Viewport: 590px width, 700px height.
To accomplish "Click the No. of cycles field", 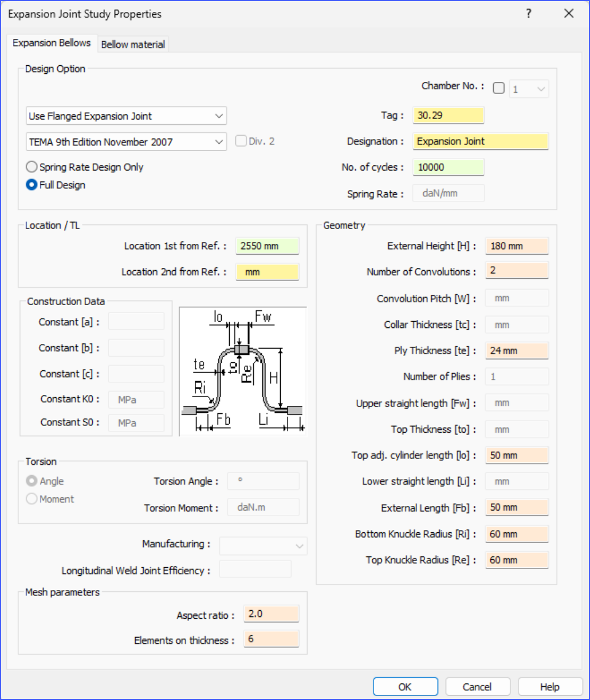I will point(448,167).
